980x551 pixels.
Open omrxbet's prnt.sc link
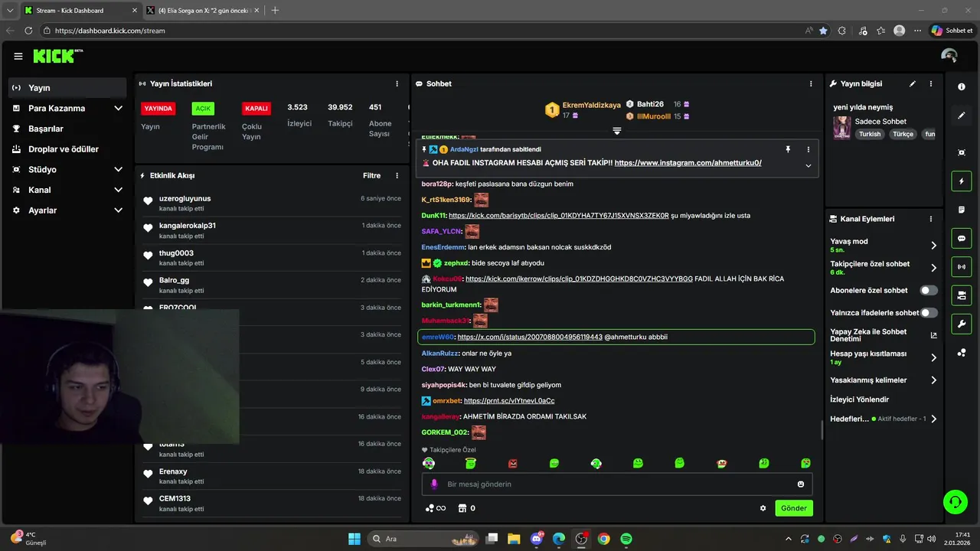point(509,401)
